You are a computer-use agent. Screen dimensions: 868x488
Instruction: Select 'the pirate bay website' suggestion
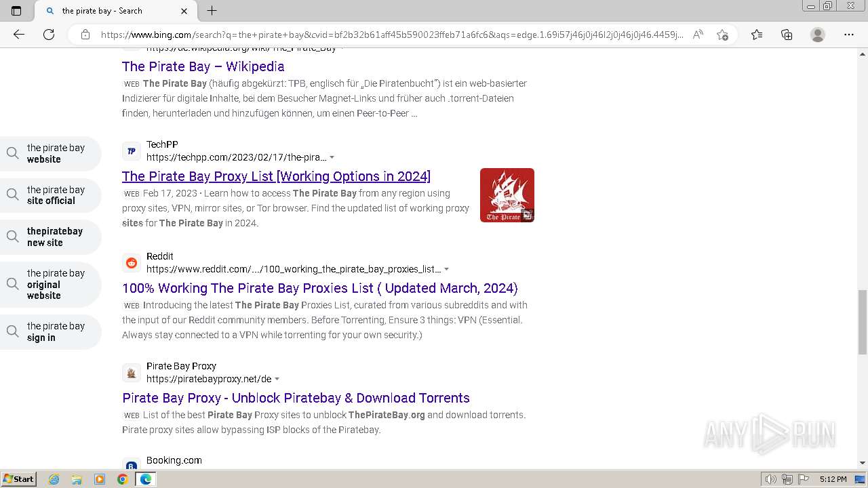click(51, 153)
